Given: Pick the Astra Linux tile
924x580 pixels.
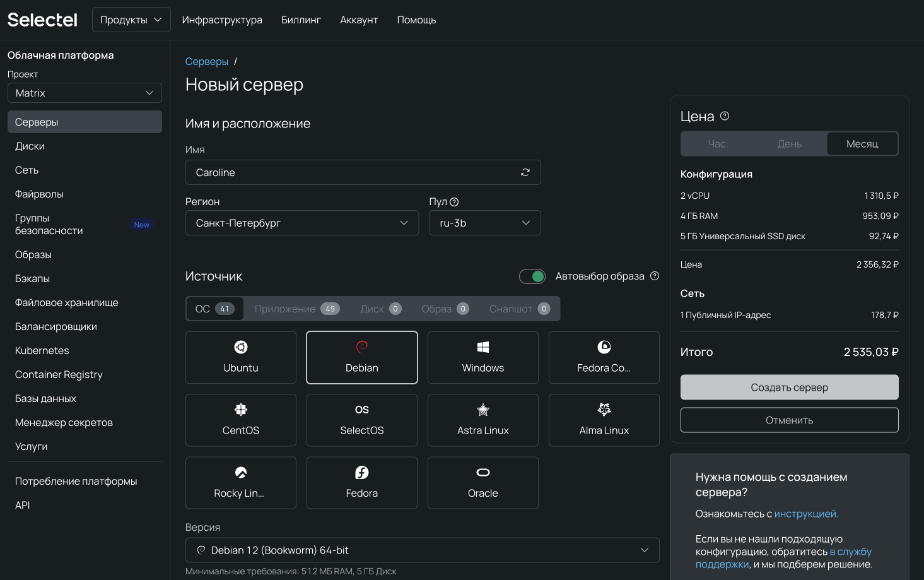Looking at the screenshot, I should [483, 420].
